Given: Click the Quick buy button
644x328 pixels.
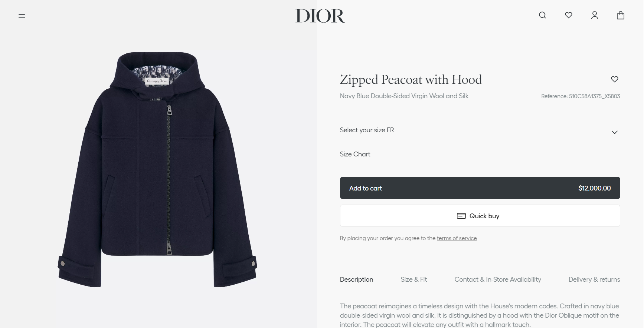Looking at the screenshot, I should [x=480, y=216].
